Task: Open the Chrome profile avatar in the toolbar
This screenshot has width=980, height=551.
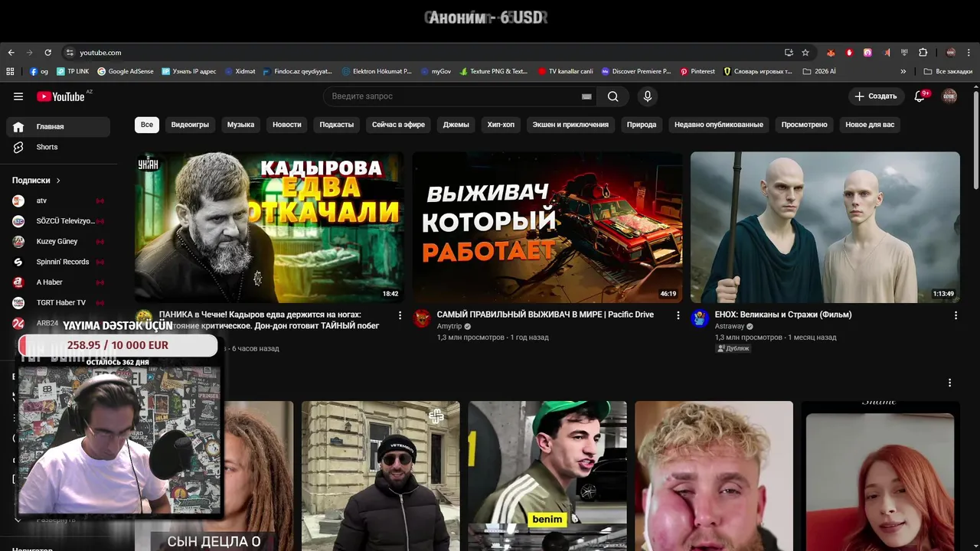Action: [951, 53]
